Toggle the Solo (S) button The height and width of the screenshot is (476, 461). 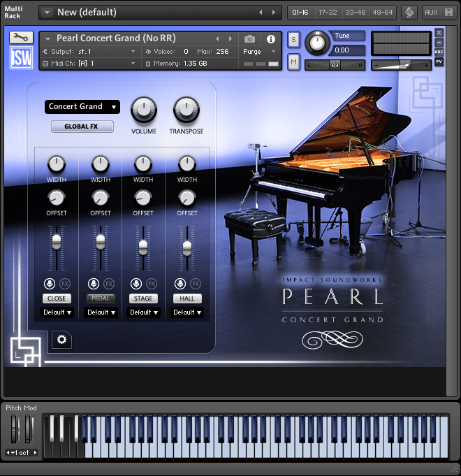click(x=293, y=40)
